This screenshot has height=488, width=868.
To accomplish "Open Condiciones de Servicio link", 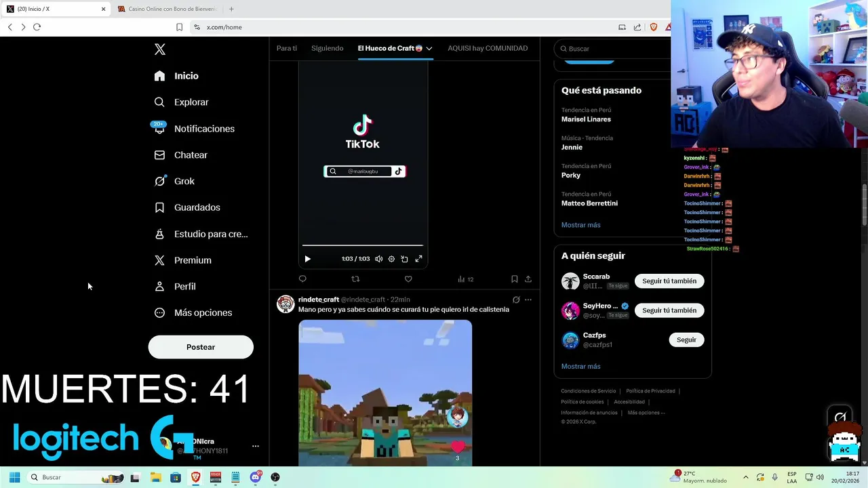I will (x=589, y=391).
